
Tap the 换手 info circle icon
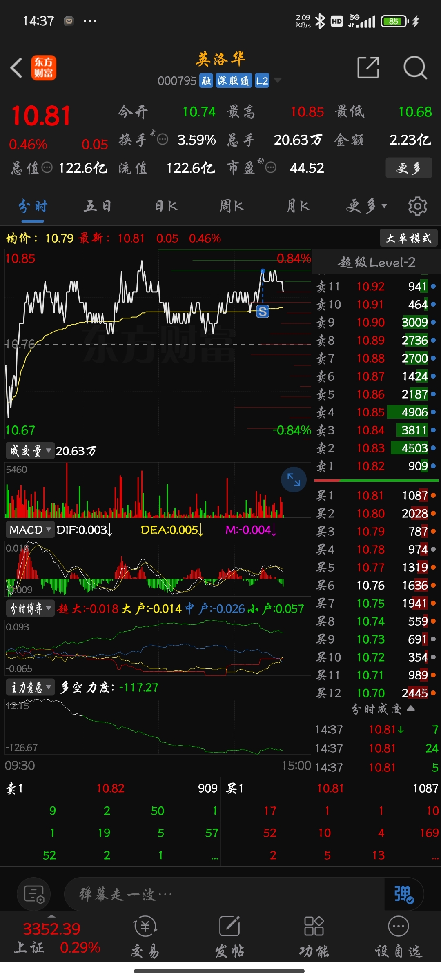click(x=163, y=140)
